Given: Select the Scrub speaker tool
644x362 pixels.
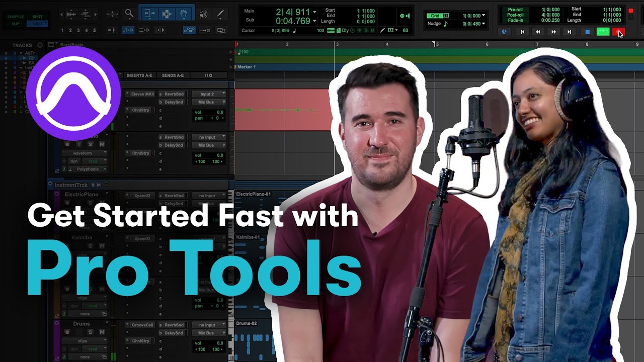Looking at the screenshot, I should (x=203, y=14).
